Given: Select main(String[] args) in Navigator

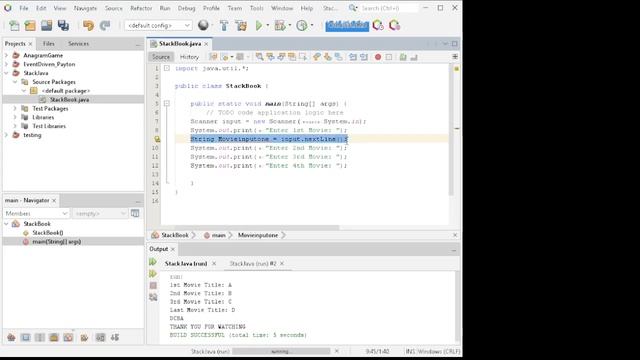Looking at the screenshot, I should coord(56,242).
